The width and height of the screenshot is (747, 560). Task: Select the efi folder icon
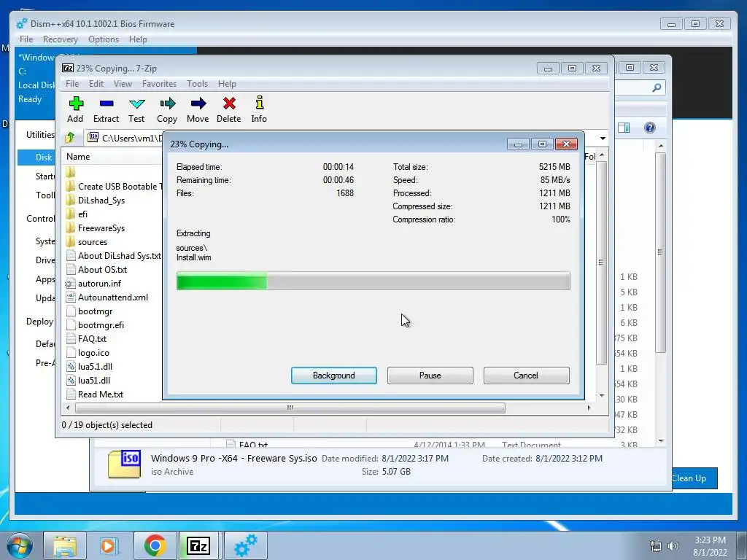point(71,214)
